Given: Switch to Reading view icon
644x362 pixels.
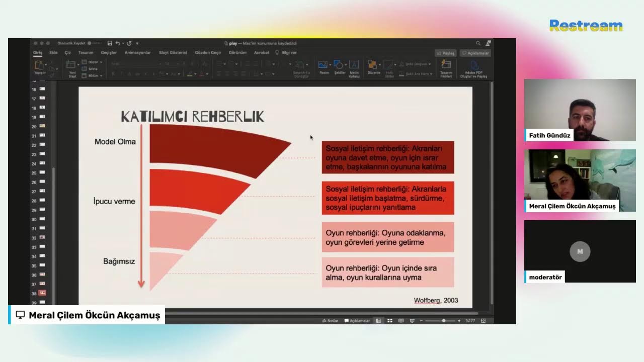Looking at the screenshot, I should pyautogui.click(x=401, y=321).
